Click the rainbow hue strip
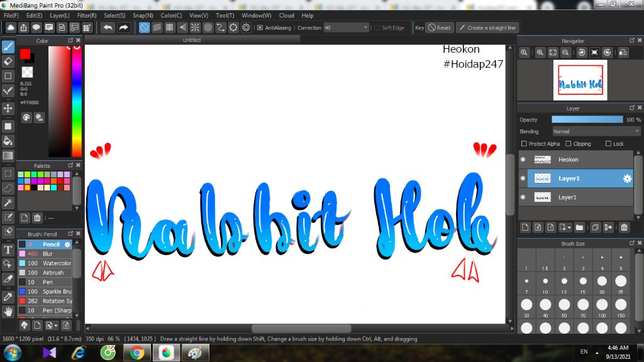This screenshot has width=644, height=362. pos(77,101)
